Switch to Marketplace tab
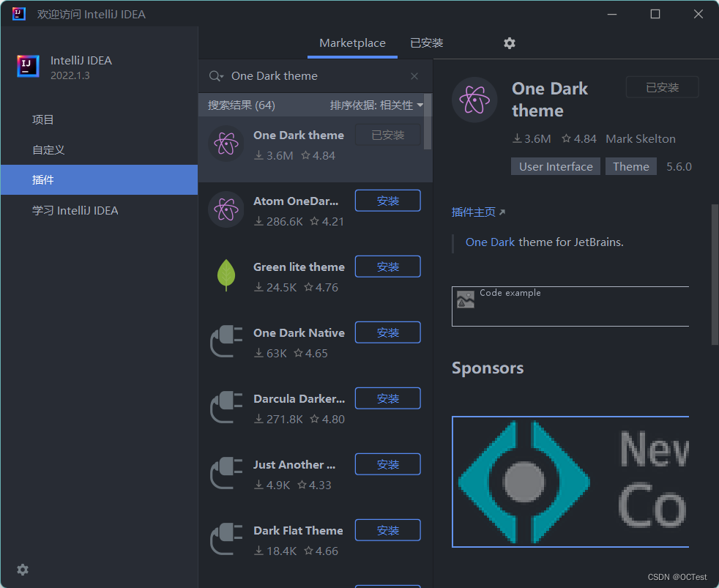 pyautogui.click(x=352, y=43)
